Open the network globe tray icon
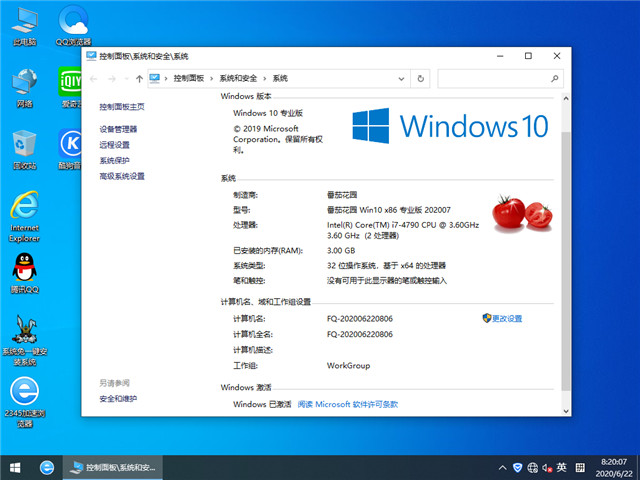Screen dimensions: 640x480 point(532,468)
